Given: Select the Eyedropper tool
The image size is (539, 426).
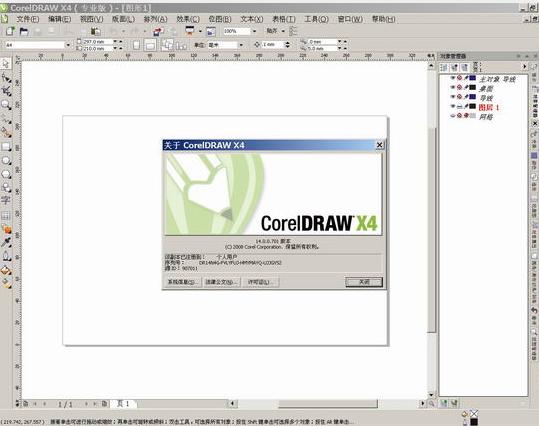Looking at the screenshot, I should [6, 242].
